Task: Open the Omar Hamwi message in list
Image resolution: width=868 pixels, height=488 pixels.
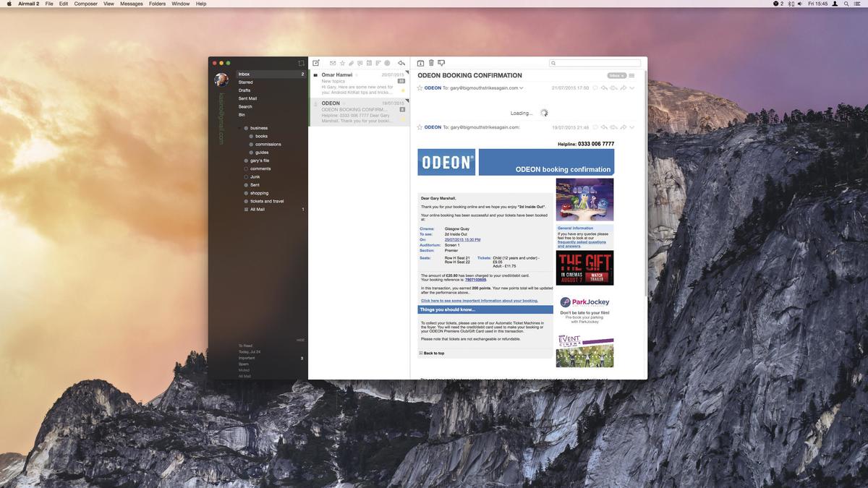Action: click(x=359, y=83)
